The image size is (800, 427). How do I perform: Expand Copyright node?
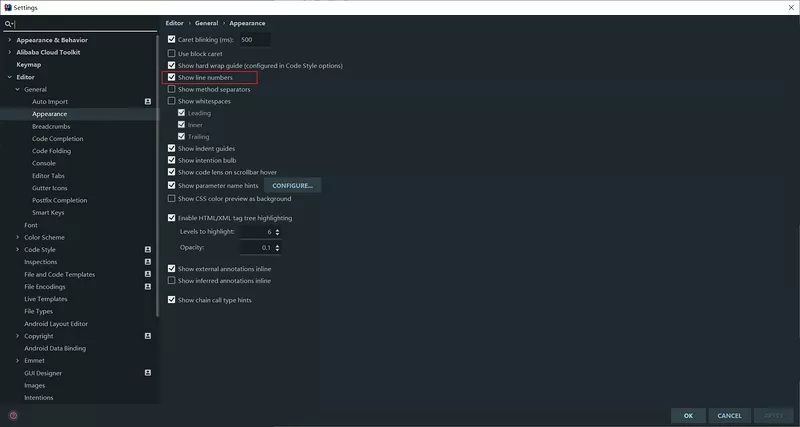[x=17, y=336]
